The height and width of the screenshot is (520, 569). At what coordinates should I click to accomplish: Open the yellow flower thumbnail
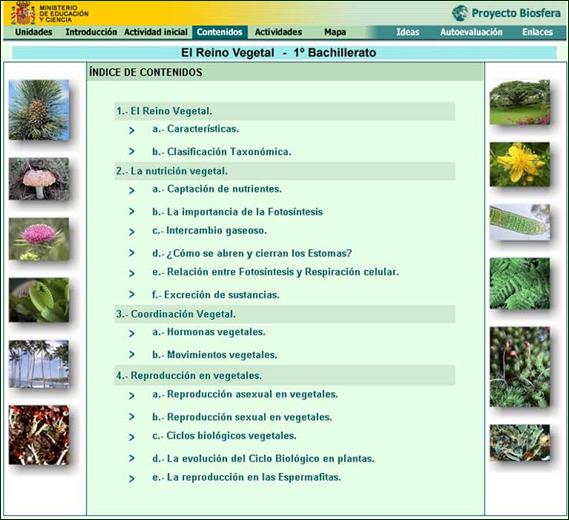click(520, 164)
